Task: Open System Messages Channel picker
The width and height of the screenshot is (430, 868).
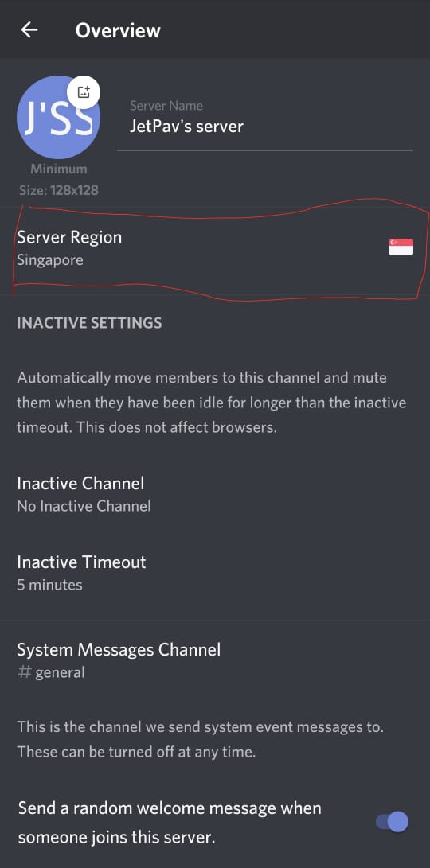Action: [215, 660]
